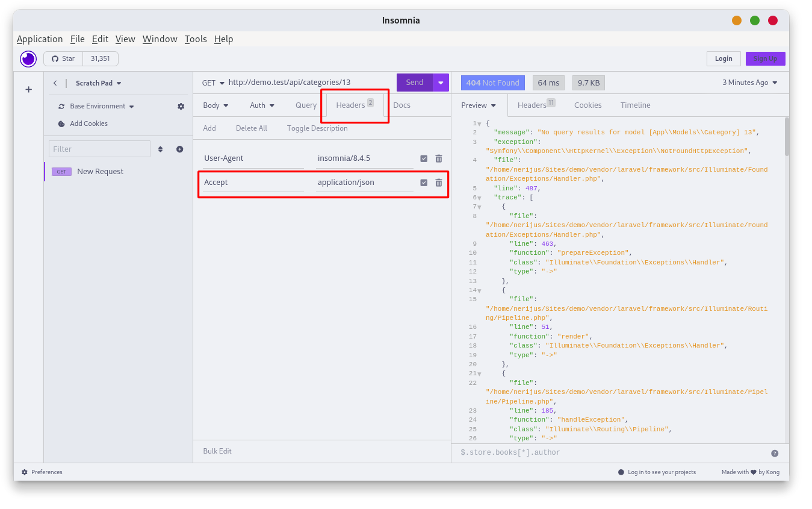Click Add header button

(x=209, y=128)
